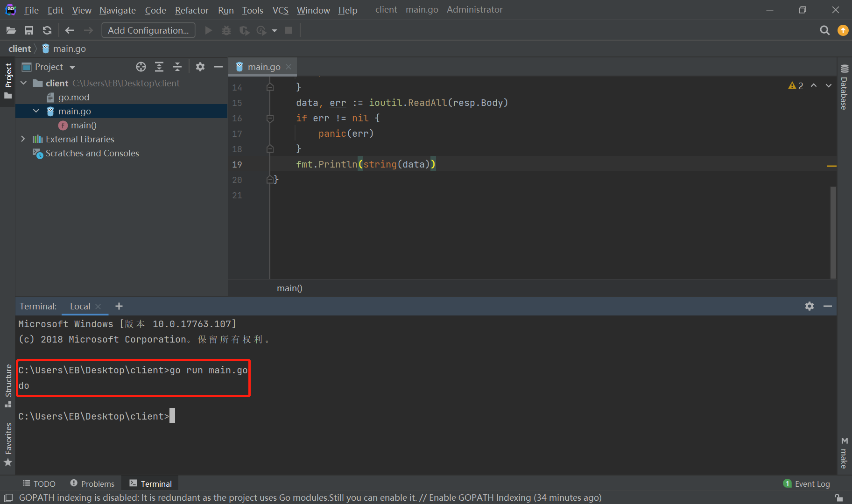Click main() breadcrumb below editor
This screenshot has height=504, width=852.
pos(289,288)
